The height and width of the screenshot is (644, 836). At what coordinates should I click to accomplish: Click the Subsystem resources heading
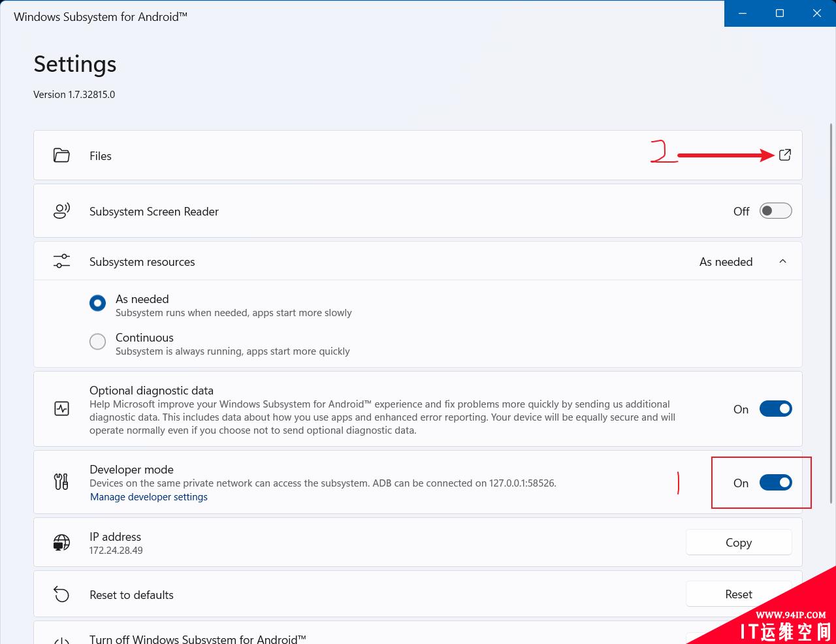142,262
